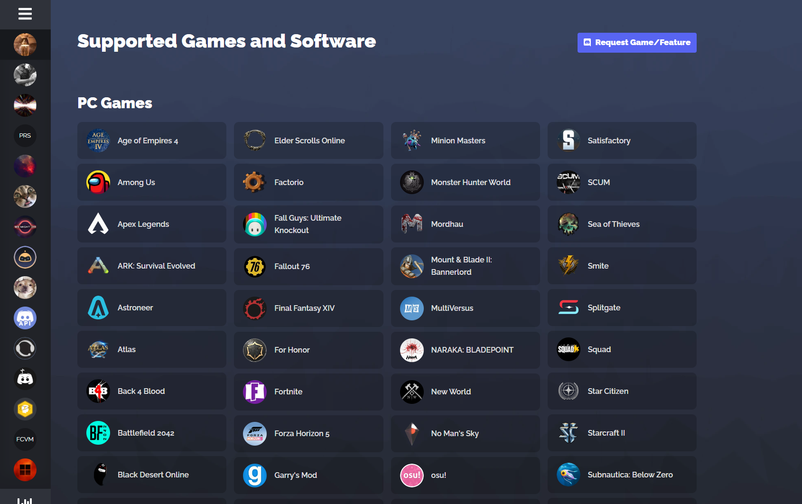Select Final Fantasy XIV card
The width and height of the screenshot is (802, 504).
click(308, 308)
